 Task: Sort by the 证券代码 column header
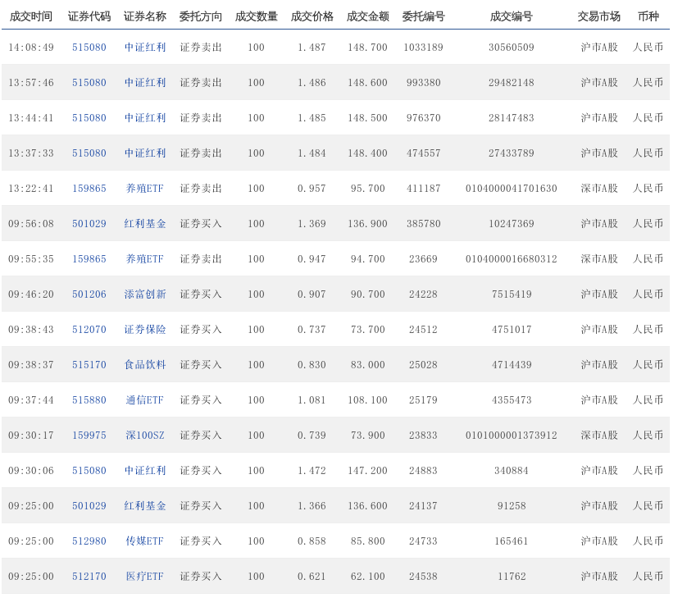[89, 16]
